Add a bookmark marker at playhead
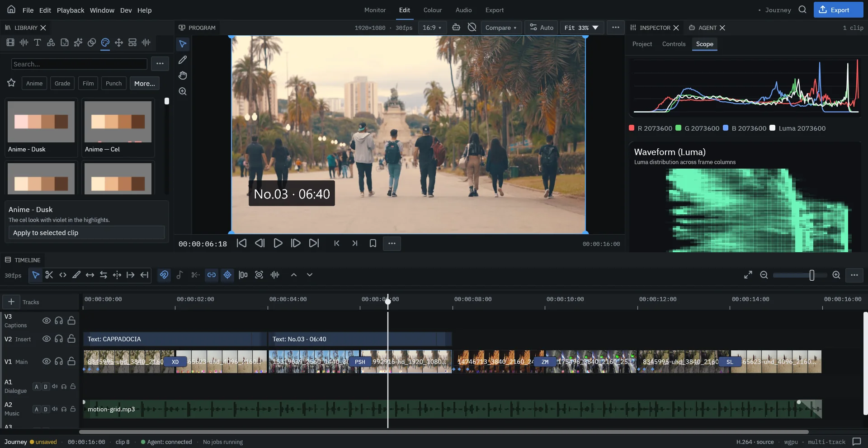 [x=373, y=243]
